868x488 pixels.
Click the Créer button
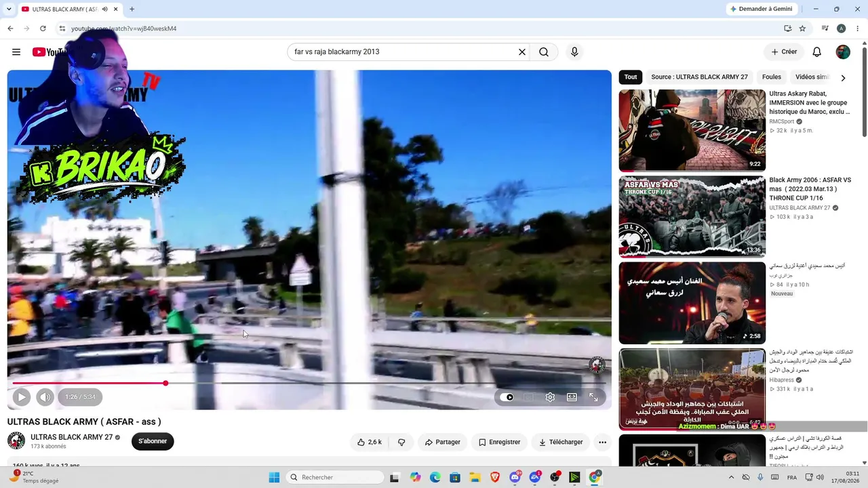click(x=784, y=52)
